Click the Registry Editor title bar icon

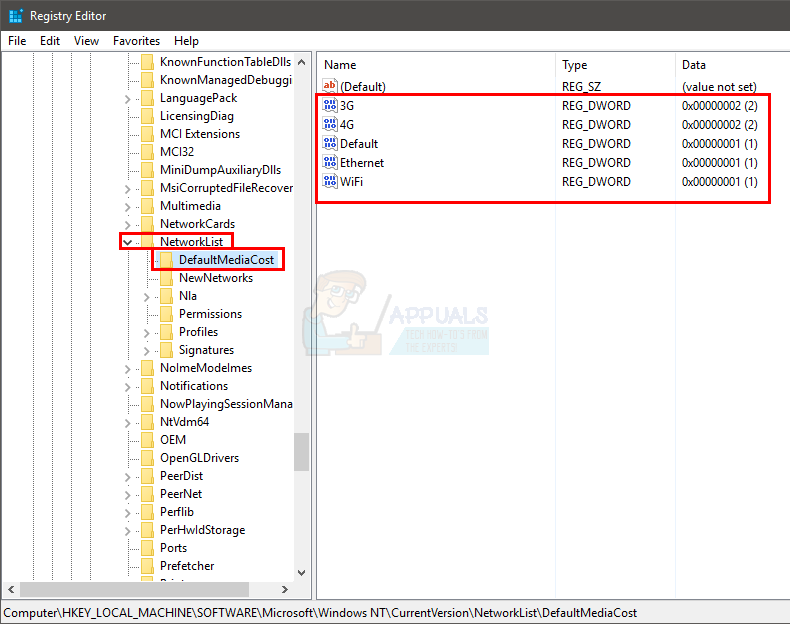pyautogui.click(x=16, y=16)
